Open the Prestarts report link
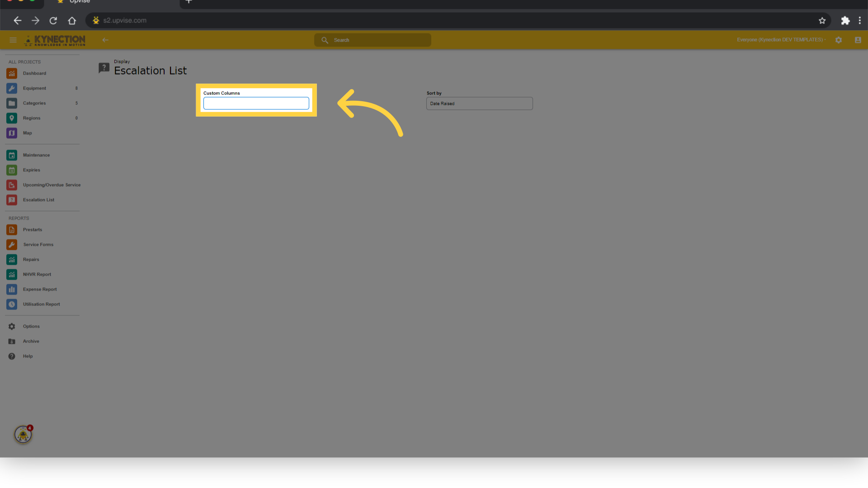This screenshot has width=868, height=488. pos(33,230)
